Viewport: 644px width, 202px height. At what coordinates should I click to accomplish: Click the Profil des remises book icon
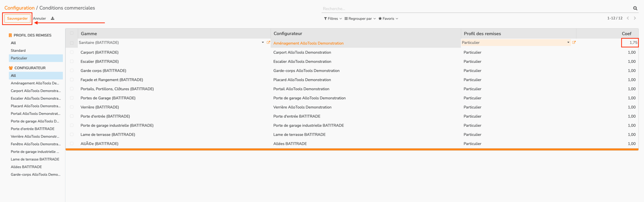[10, 35]
